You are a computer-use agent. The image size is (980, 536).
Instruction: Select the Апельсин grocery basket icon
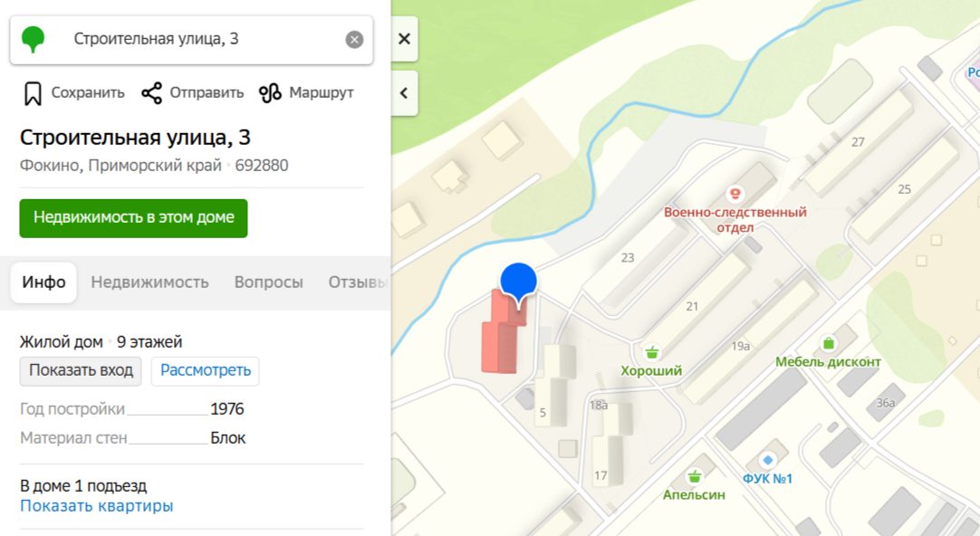point(694,477)
